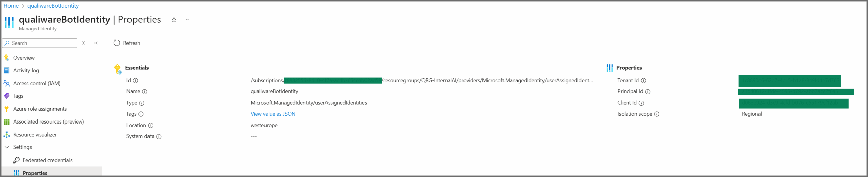
Task: Click the favorite star icon
Action: point(174,20)
